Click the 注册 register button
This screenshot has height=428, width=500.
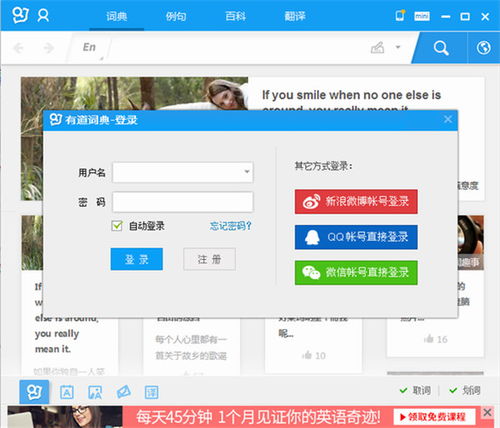click(x=209, y=259)
